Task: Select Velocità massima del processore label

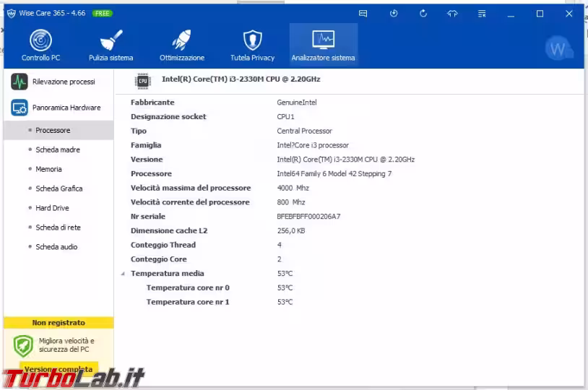Action: tap(191, 188)
